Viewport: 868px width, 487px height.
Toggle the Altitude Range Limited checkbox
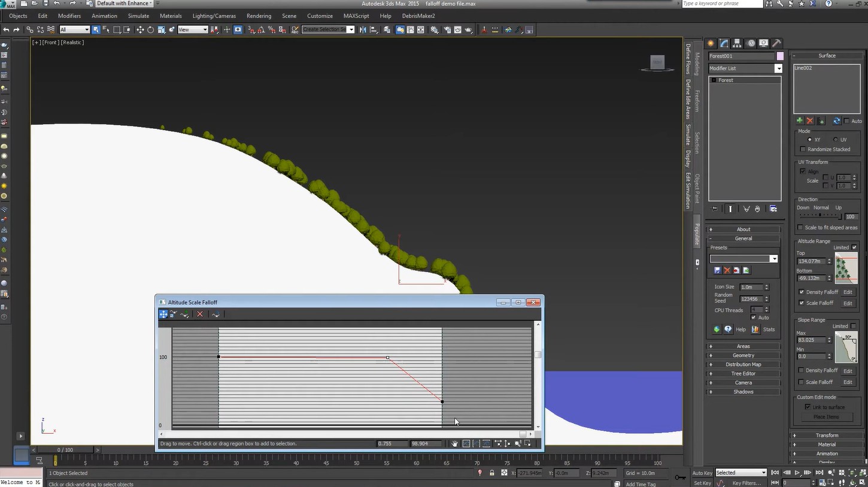click(854, 247)
